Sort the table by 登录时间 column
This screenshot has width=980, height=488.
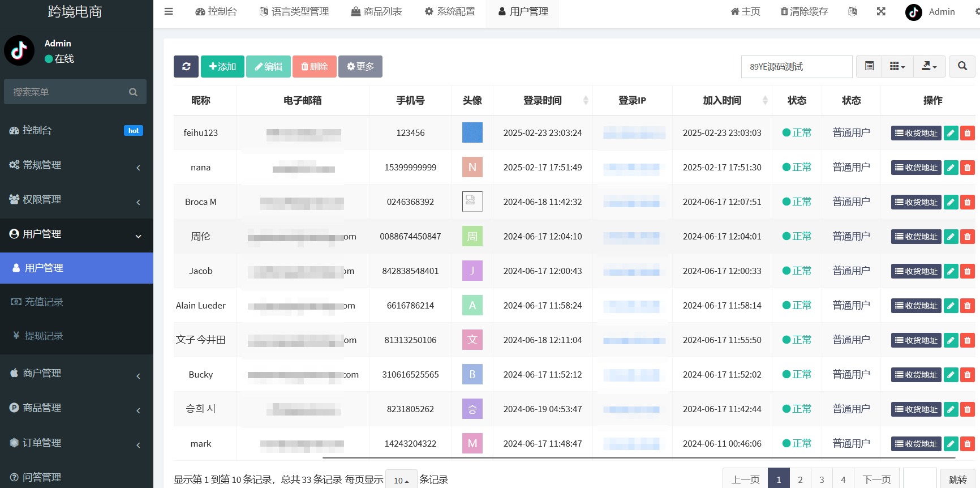pos(543,100)
